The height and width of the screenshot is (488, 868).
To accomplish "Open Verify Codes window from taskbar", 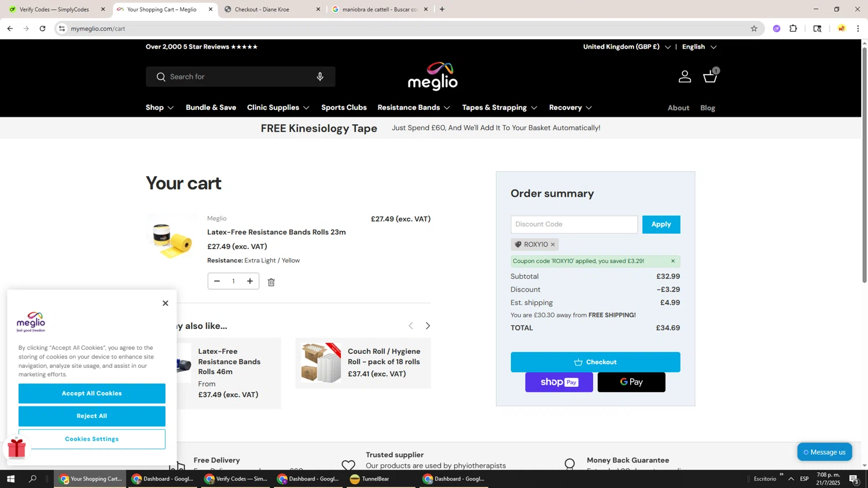I will click(x=236, y=479).
